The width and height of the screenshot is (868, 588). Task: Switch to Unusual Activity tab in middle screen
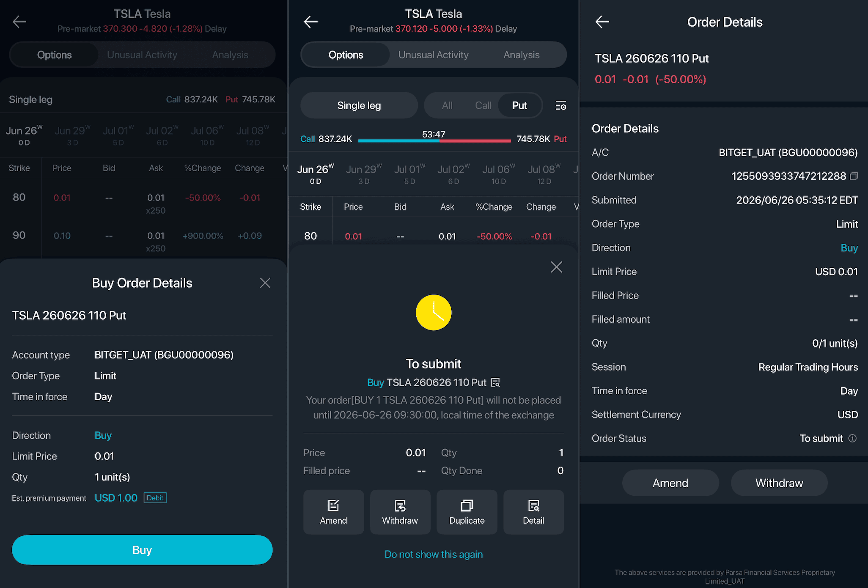point(434,55)
